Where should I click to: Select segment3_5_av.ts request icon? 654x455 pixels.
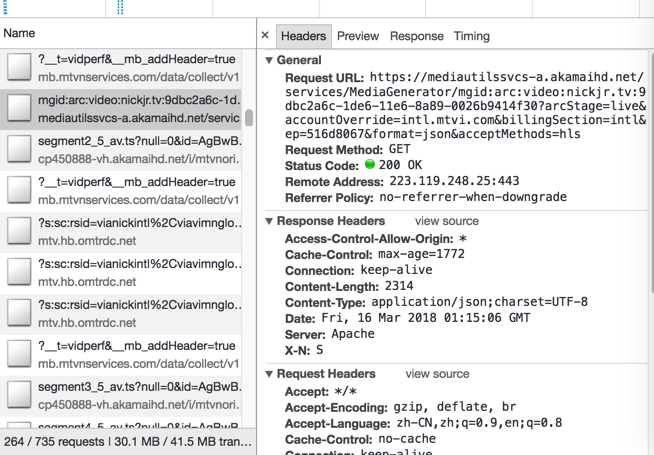tap(19, 394)
